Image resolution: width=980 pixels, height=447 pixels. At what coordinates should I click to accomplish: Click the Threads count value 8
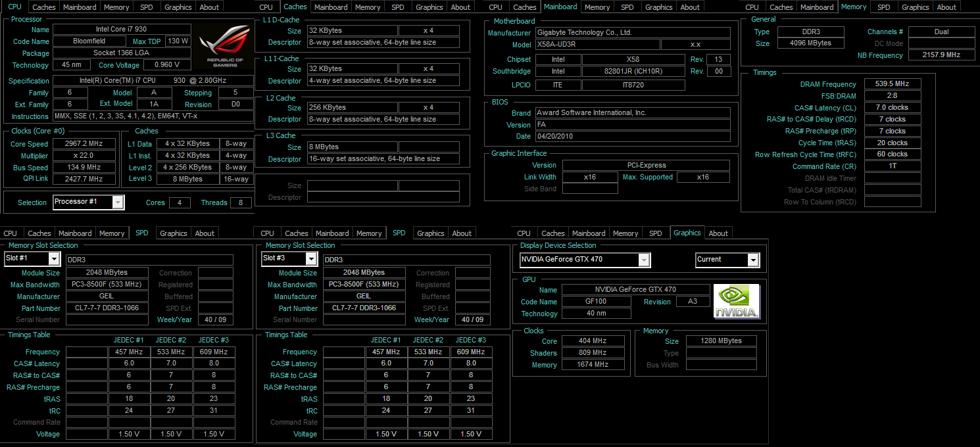[x=241, y=202]
